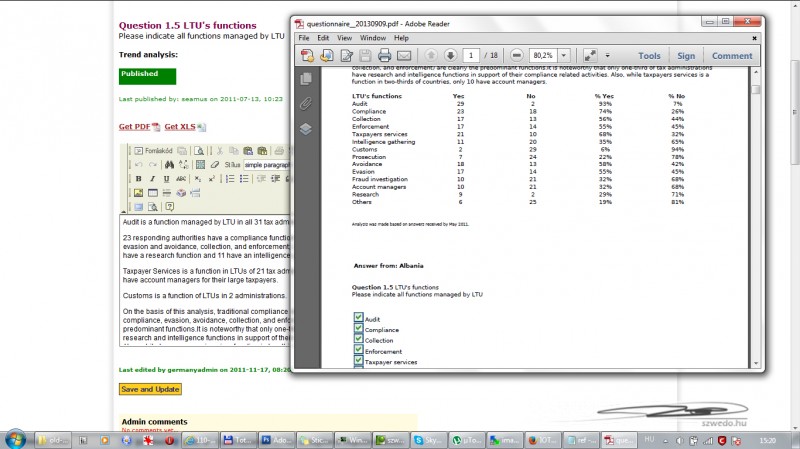
Task: Click the Save and Update button
Action: click(x=150, y=389)
